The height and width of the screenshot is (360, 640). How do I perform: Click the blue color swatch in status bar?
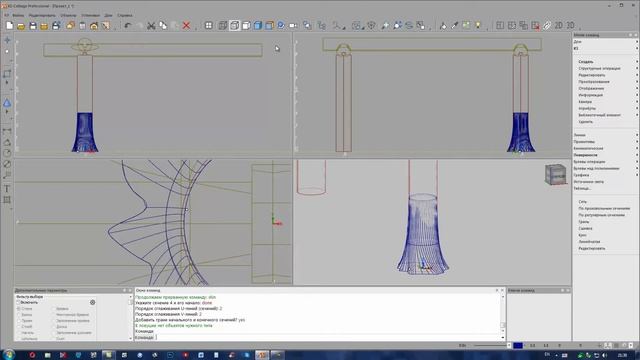(x=518, y=345)
